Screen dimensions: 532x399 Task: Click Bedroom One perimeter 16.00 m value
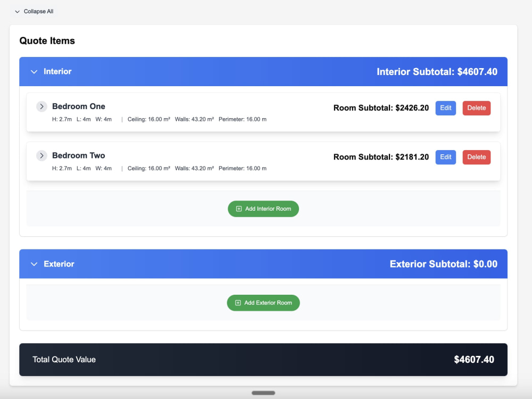coord(243,119)
